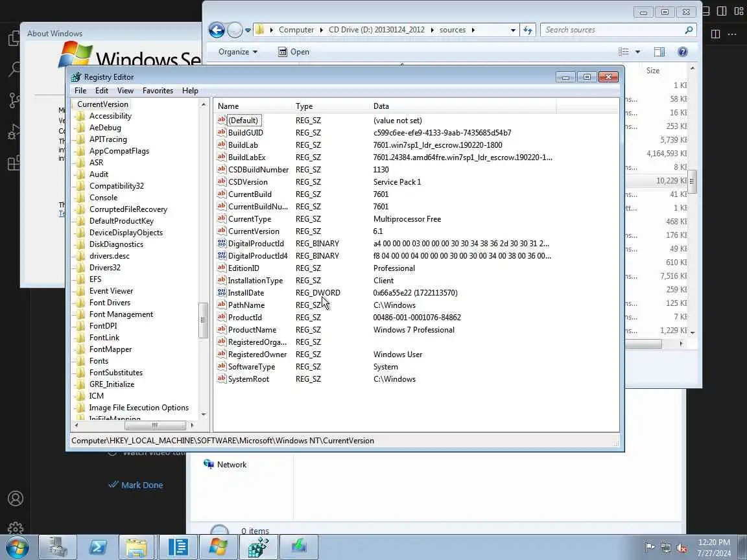Screen dimensions: 747x560
Task: Select the InstallDate DWORD value icon
Action: (222, 293)
